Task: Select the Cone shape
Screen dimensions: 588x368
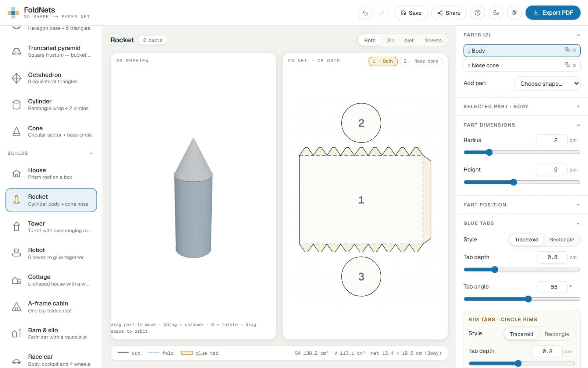Action: click(x=51, y=131)
